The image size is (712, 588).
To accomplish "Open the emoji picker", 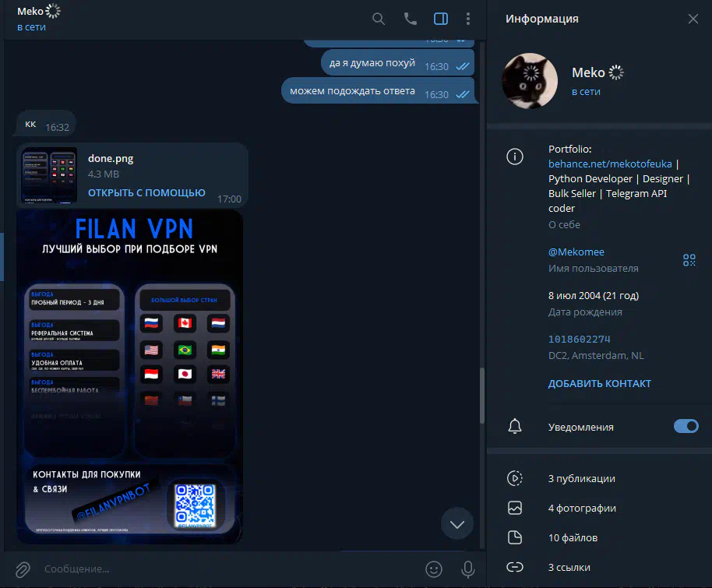I will click(434, 569).
